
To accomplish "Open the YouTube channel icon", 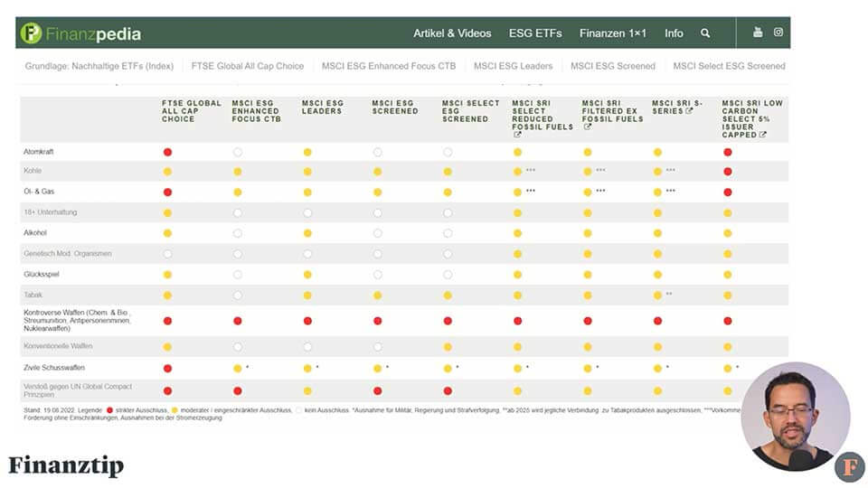I will pyautogui.click(x=758, y=33).
